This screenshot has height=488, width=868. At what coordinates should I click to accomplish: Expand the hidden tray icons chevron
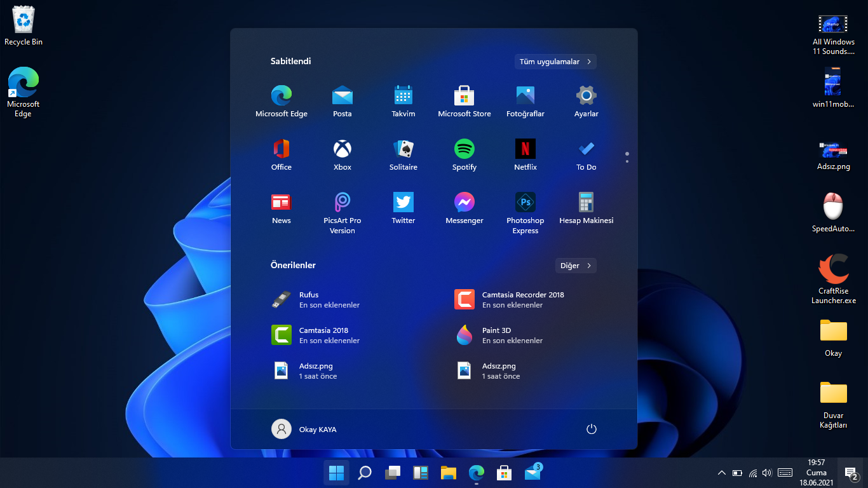tap(721, 473)
